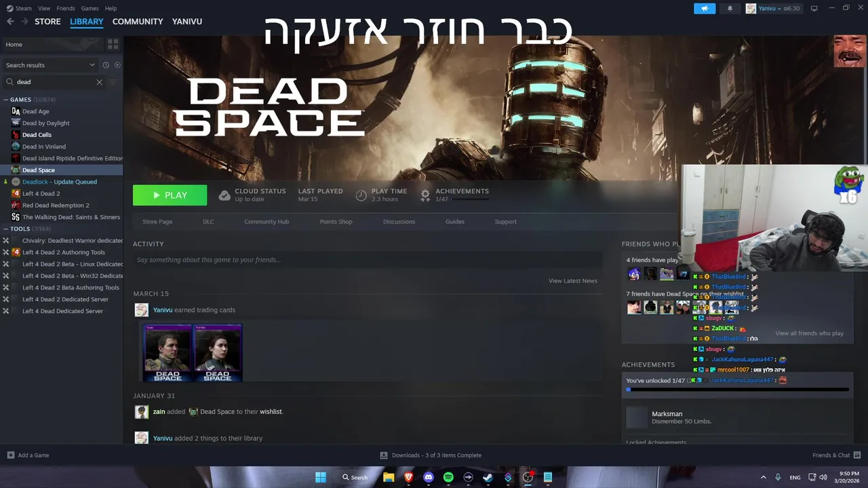Open the Support link
Screen dimensions: 868x488
(x=505, y=222)
